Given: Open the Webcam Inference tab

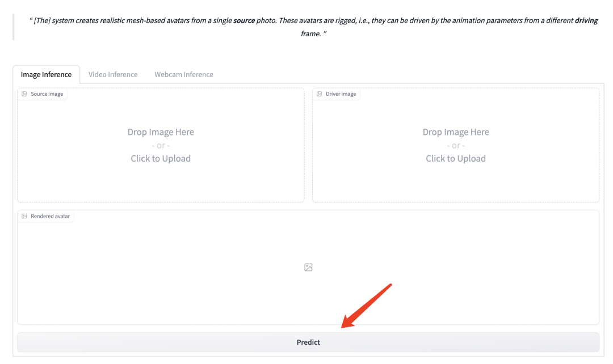Looking at the screenshot, I should pos(184,74).
